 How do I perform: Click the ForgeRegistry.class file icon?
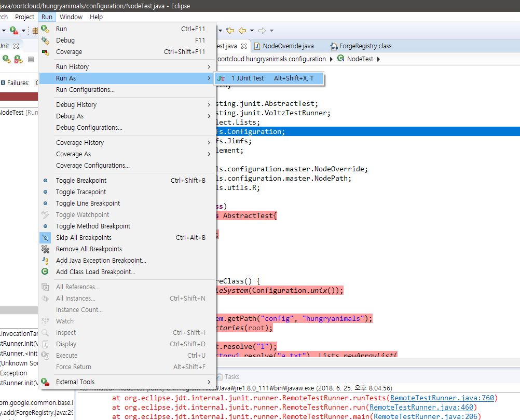click(334, 46)
